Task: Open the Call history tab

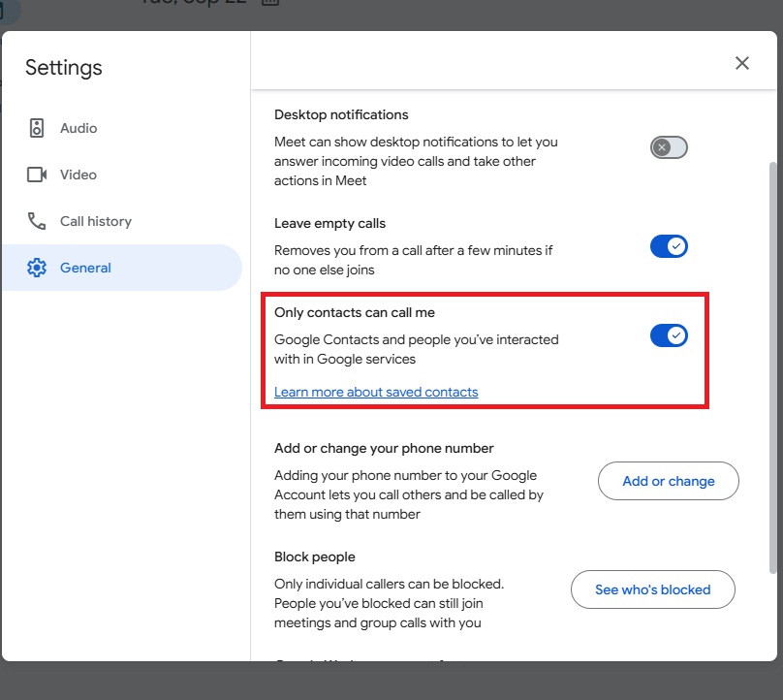Action: 122,221
